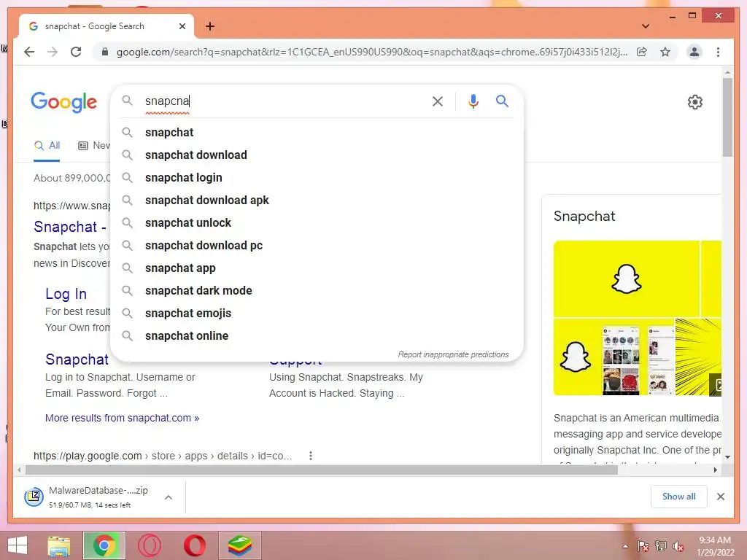Pick the 'snapchat emojis' suggestion
The width and height of the screenshot is (747, 560).
point(317,314)
